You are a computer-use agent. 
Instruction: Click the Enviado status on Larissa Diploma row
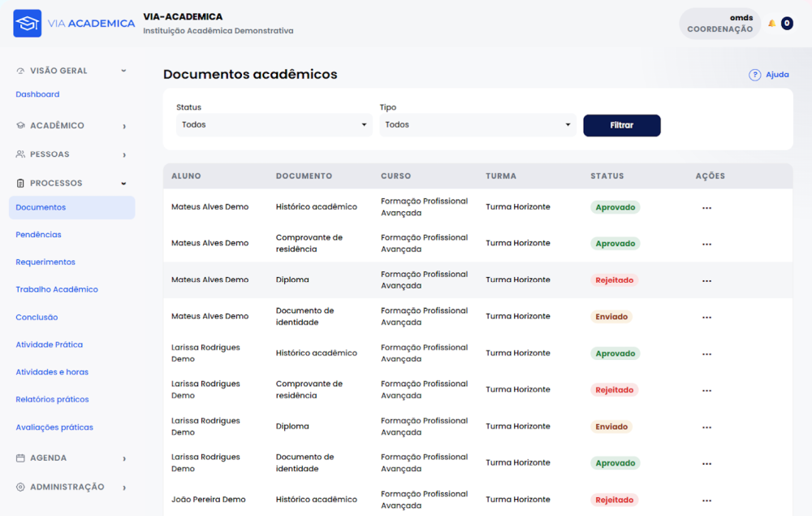(x=611, y=427)
